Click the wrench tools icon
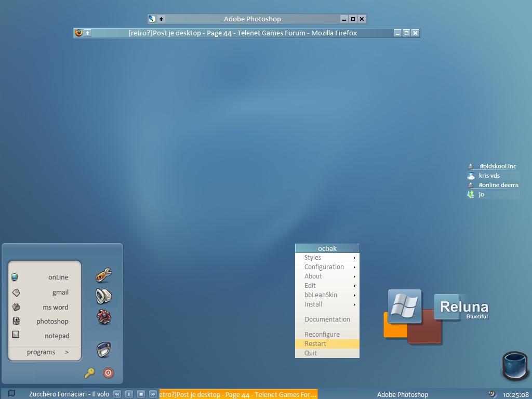Image resolution: width=532 pixels, height=399 pixels. click(104, 275)
